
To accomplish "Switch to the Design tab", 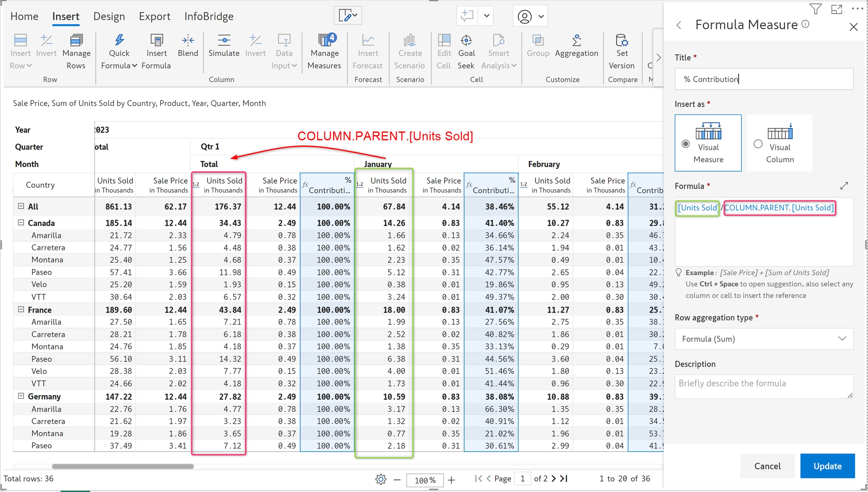I will click(x=109, y=16).
